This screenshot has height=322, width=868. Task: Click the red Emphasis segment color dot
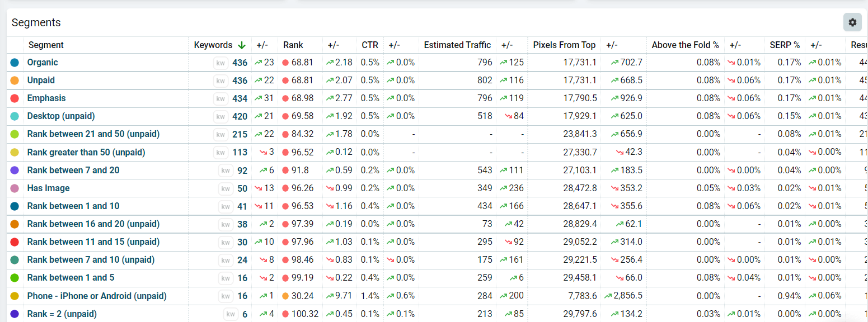15,98
